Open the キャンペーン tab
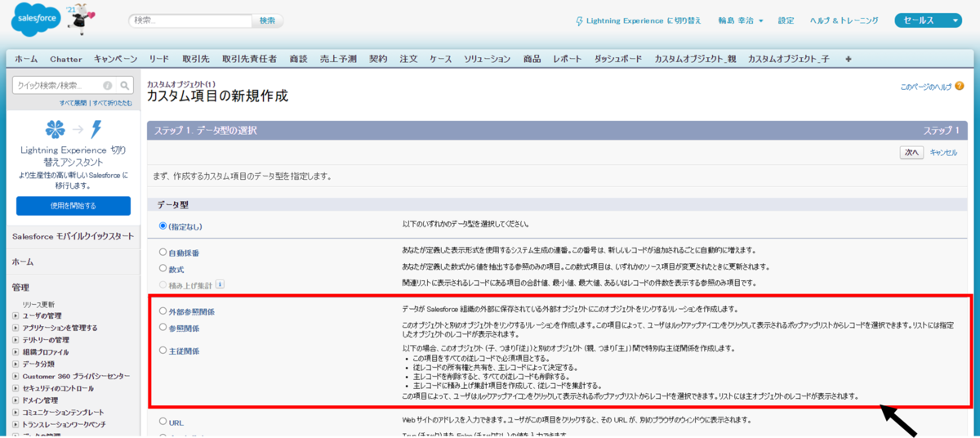The height and width of the screenshot is (438, 980). 115,59
